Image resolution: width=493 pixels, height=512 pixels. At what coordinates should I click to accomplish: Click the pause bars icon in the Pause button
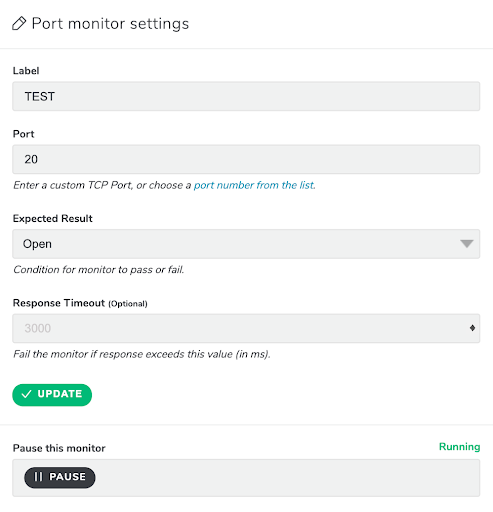pyautogui.click(x=38, y=477)
